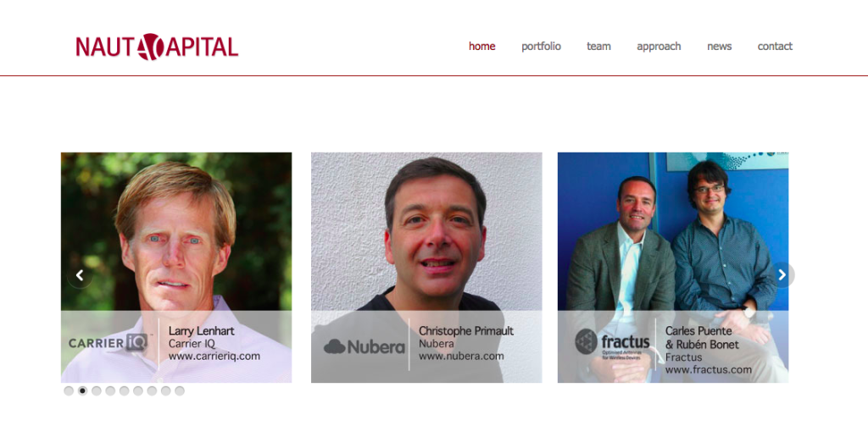Open the portfolio menu item
The height and width of the screenshot is (443, 868).
tap(541, 47)
